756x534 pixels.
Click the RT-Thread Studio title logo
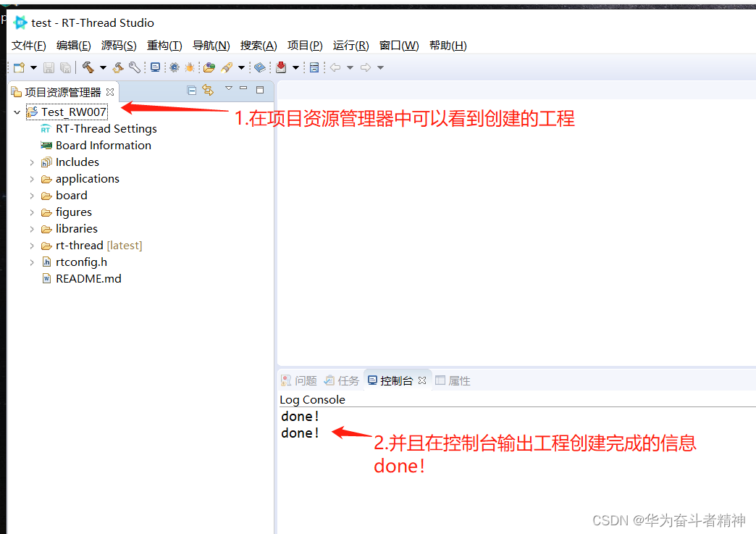(x=20, y=22)
